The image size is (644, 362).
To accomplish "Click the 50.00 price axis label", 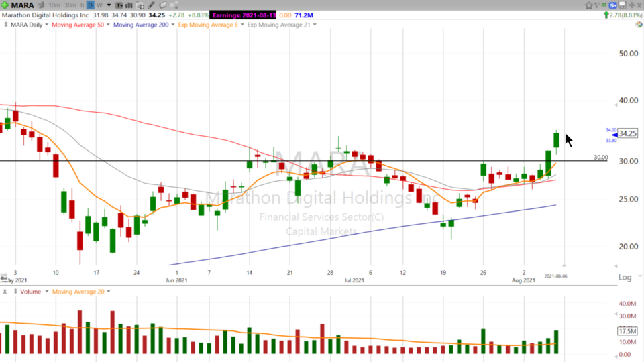I will tap(629, 54).
